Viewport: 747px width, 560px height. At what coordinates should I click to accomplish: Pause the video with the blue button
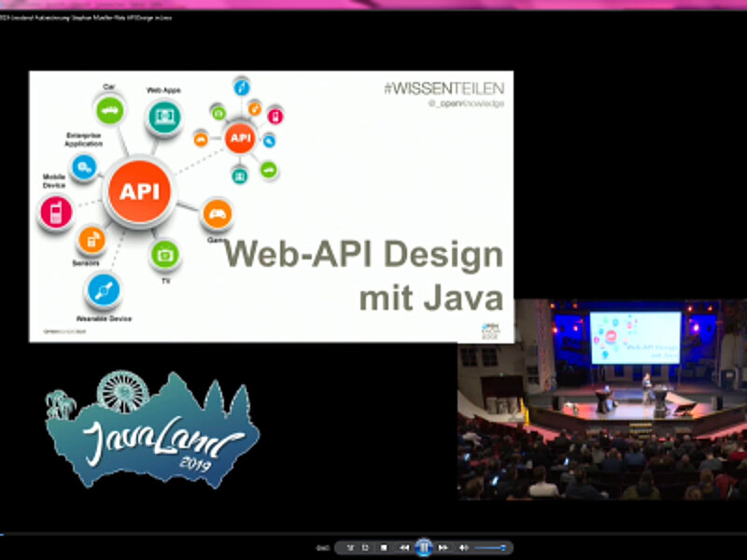tap(423, 547)
